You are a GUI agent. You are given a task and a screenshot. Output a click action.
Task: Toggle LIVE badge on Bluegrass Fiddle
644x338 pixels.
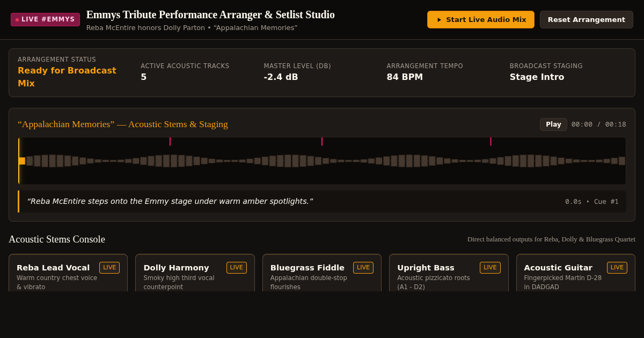click(363, 268)
